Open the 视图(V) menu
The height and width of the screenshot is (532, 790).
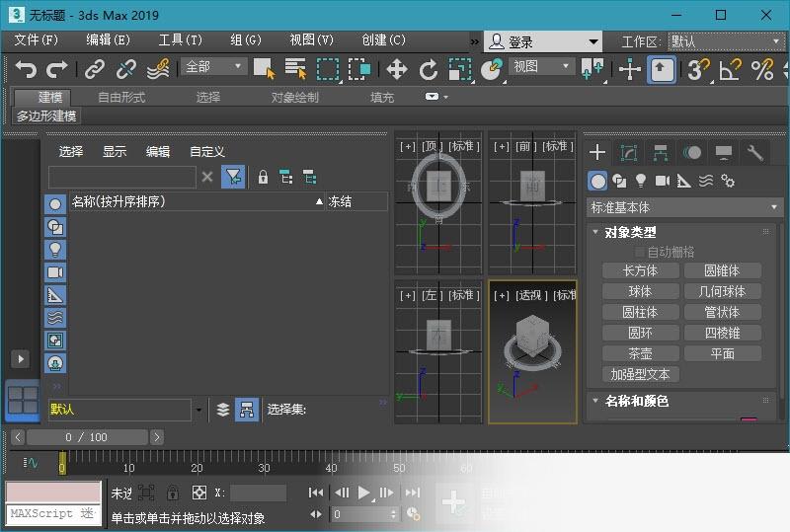pyautogui.click(x=311, y=40)
